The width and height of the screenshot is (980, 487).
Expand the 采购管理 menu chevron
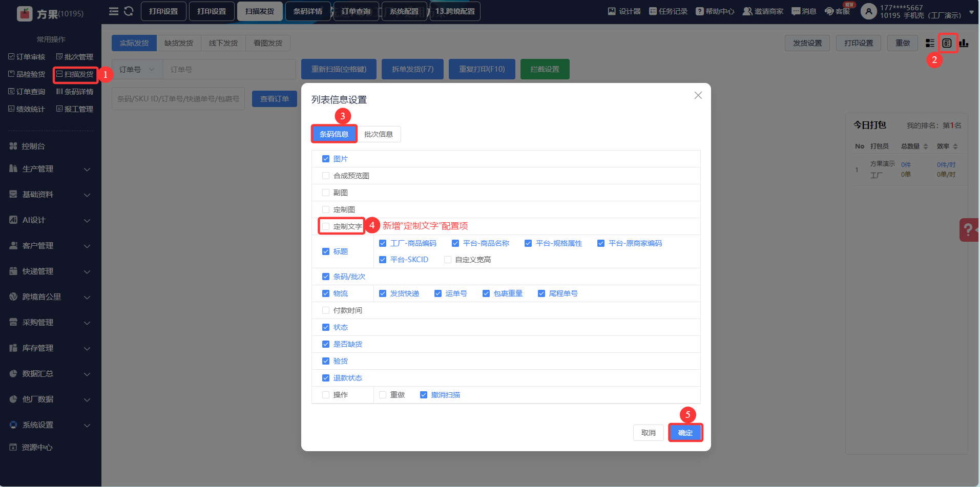[87, 323]
